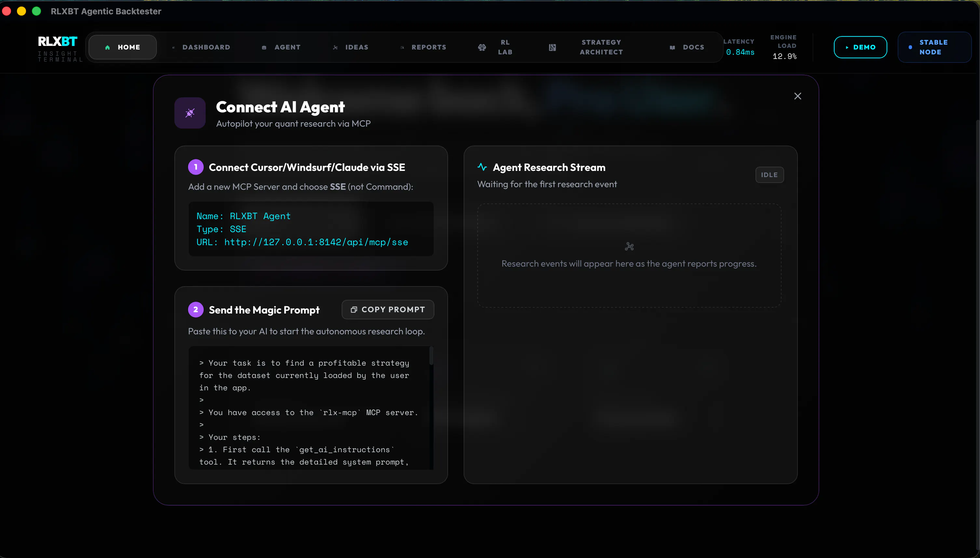Click 'Connect Cursor/Windsurf/Claude via SSE' heading

click(x=307, y=167)
